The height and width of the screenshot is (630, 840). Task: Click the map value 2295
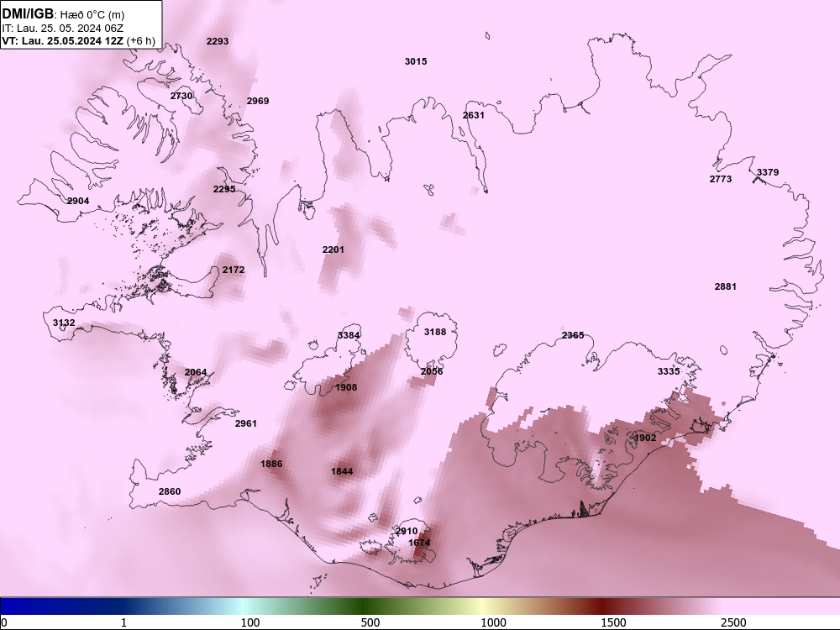(x=224, y=189)
